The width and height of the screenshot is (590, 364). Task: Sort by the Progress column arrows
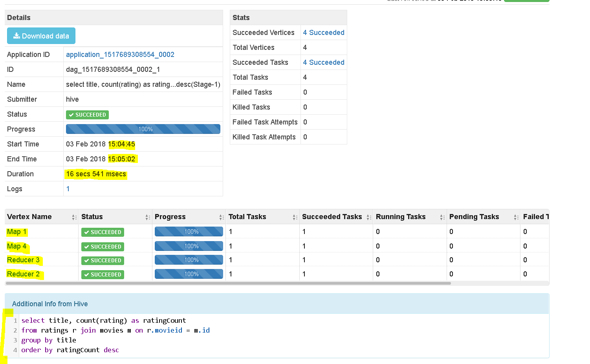click(222, 217)
